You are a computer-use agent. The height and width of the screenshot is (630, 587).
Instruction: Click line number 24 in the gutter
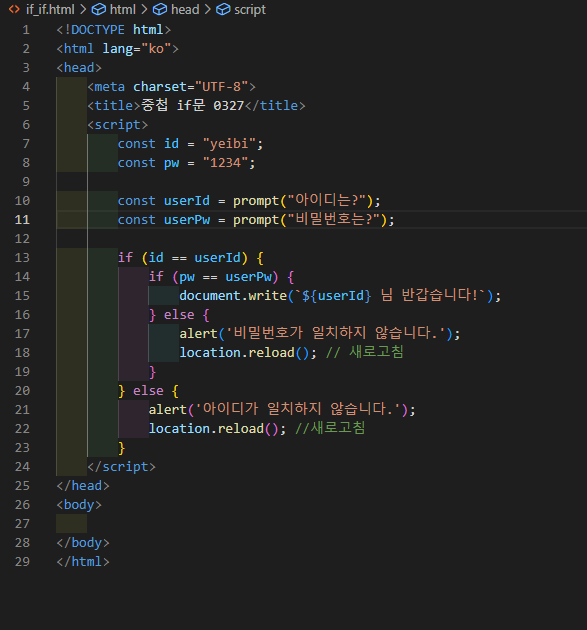22,467
